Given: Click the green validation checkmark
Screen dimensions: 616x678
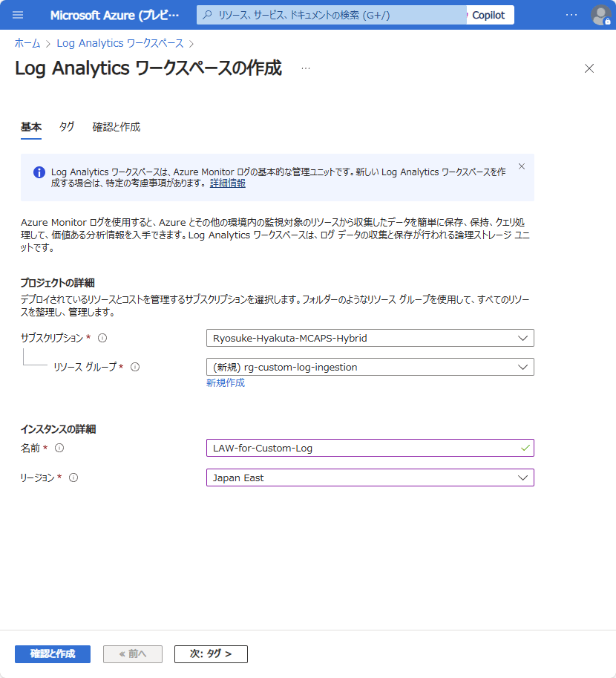Looking at the screenshot, I should 525,448.
